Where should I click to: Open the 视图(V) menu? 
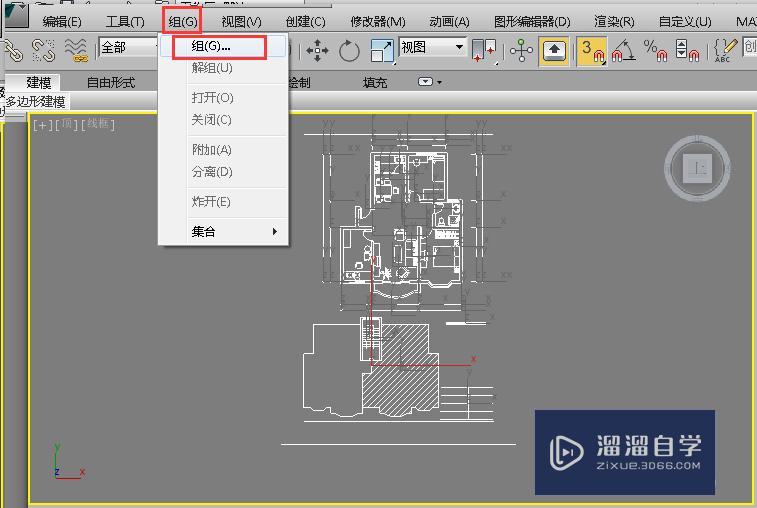point(241,22)
